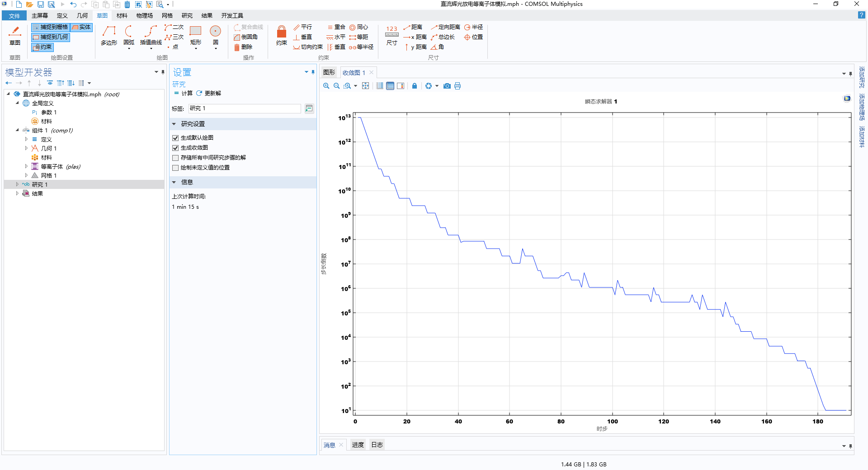Switch to the Mesh (网格) ribbon tab
Viewport: 868px width, 470px height.
(x=167, y=16)
